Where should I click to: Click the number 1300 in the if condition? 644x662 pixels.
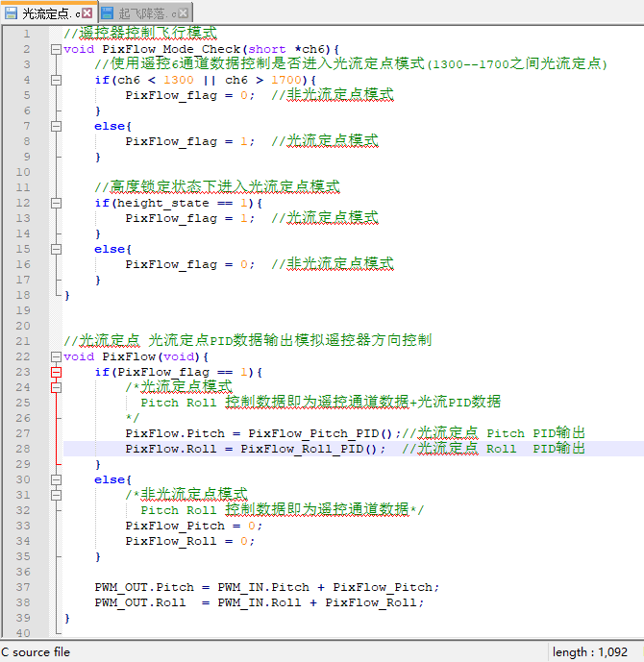(x=179, y=80)
